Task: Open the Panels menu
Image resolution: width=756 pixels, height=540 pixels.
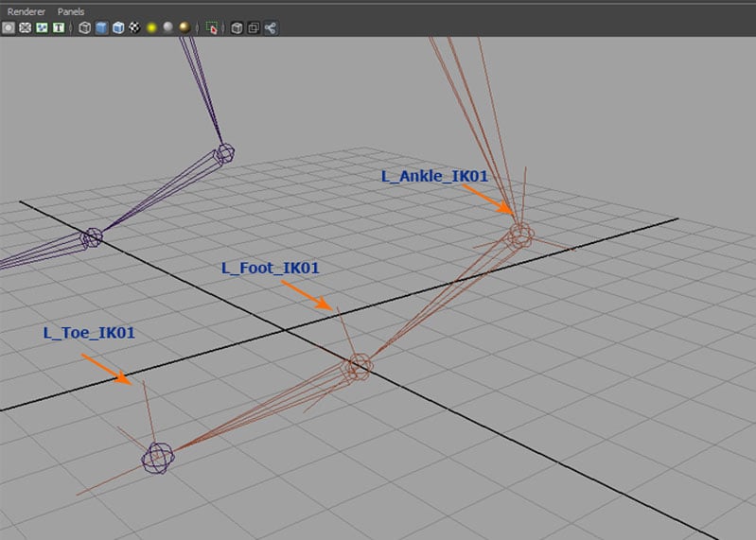Action: 71,11
